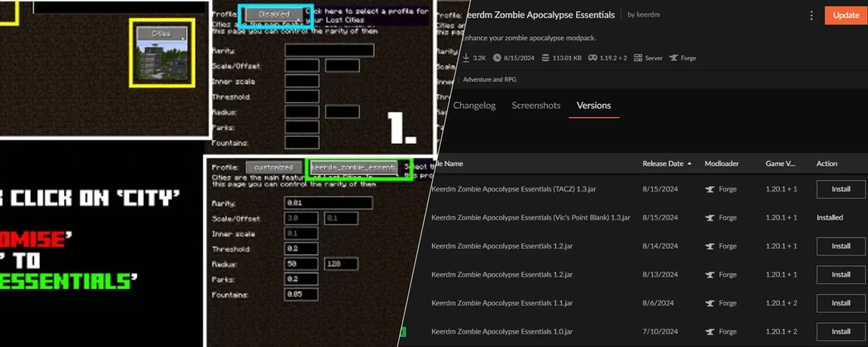Click the Forge icon in the 8/14/2024 row
The height and width of the screenshot is (347, 868).
click(709, 246)
